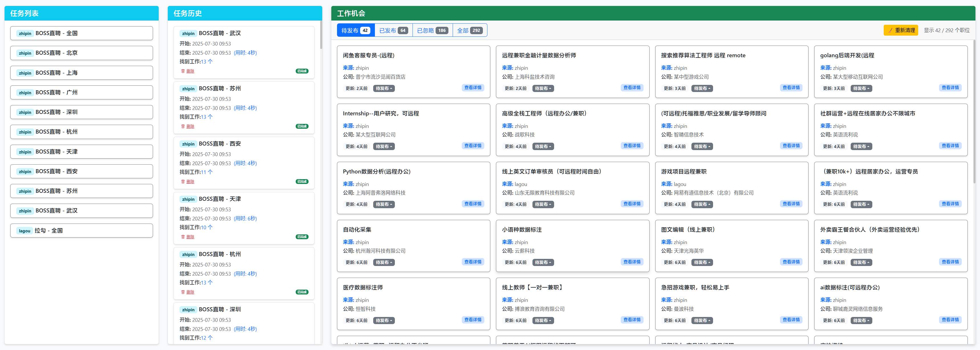View details of ai数据标注 job
The width and height of the screenshot is (980, 350).
950,320
